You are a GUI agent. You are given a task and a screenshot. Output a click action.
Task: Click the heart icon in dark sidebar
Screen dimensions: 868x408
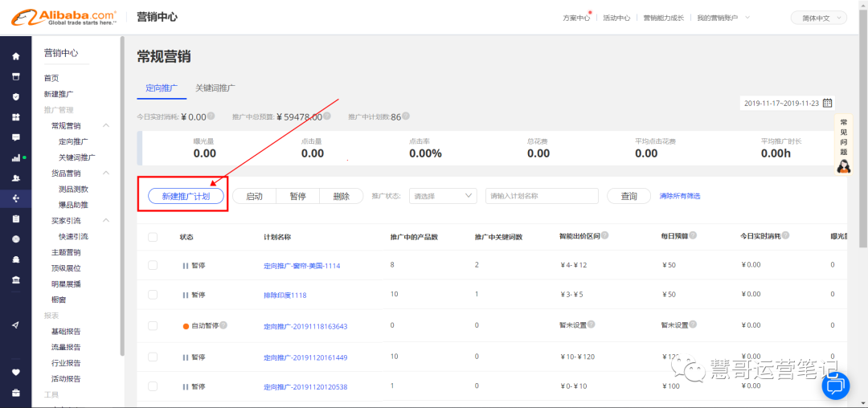click(15, 372)
